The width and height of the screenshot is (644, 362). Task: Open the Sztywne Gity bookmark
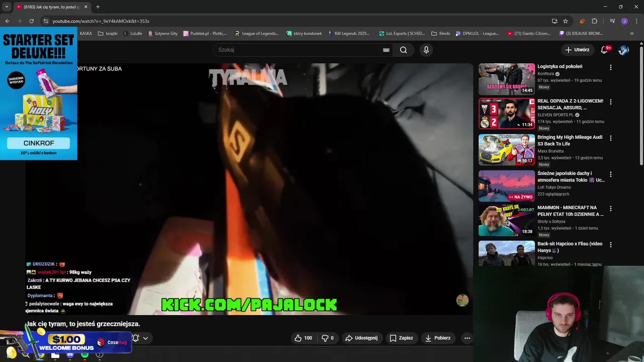163,34
